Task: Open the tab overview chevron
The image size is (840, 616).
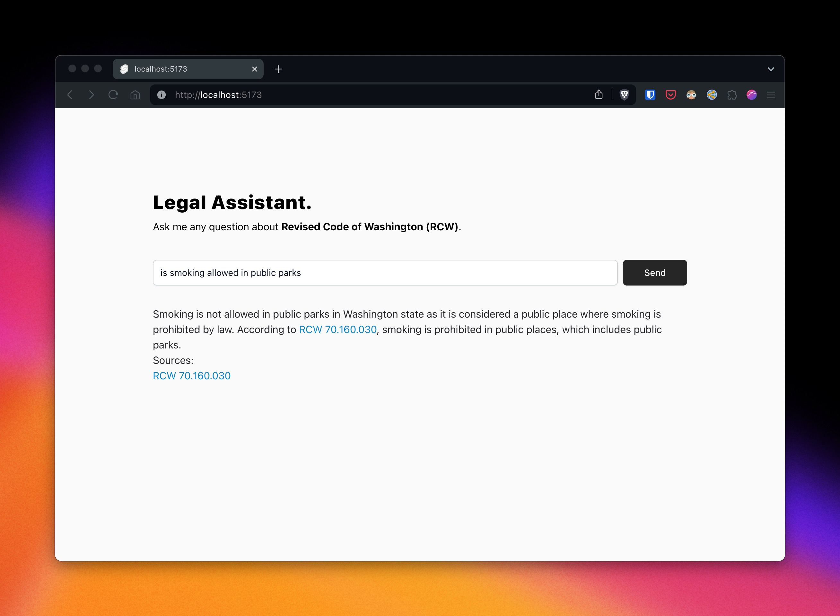Action: tap(770, 69)
